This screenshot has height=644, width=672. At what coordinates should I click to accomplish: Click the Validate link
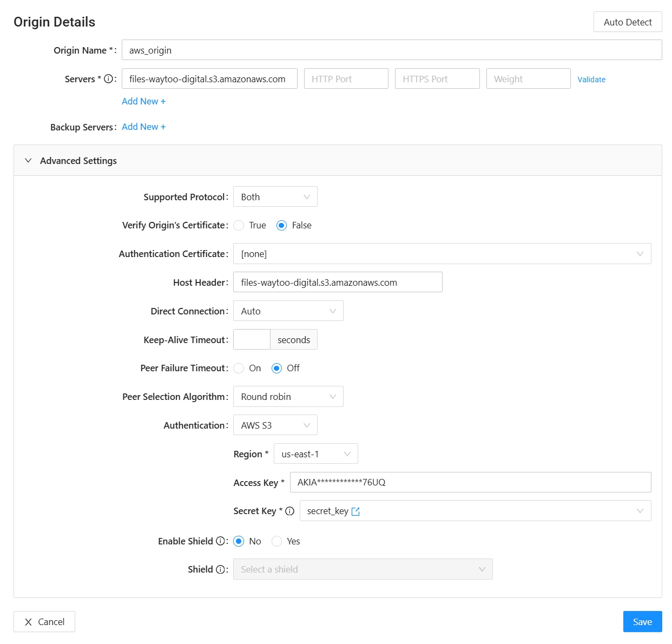click(591, 80)
